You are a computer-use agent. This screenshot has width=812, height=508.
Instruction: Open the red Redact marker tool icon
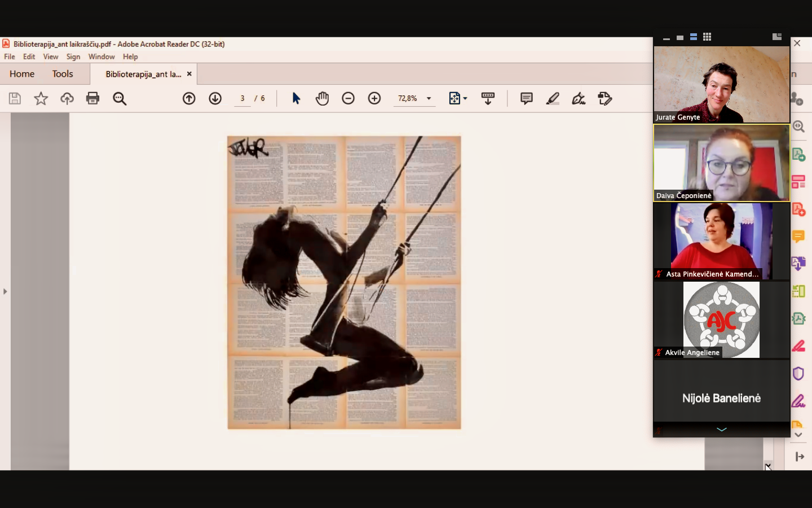click(x=798, y=346)
